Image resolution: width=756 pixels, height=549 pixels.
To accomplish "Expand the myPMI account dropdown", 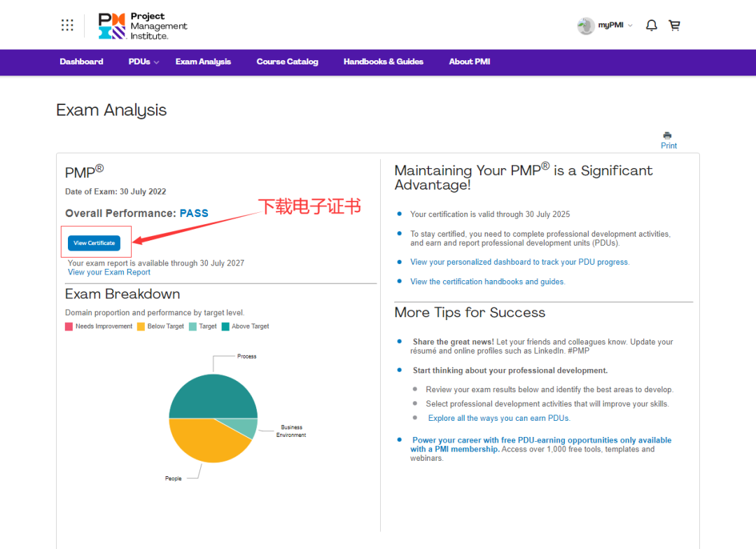I will click(630, 26).
